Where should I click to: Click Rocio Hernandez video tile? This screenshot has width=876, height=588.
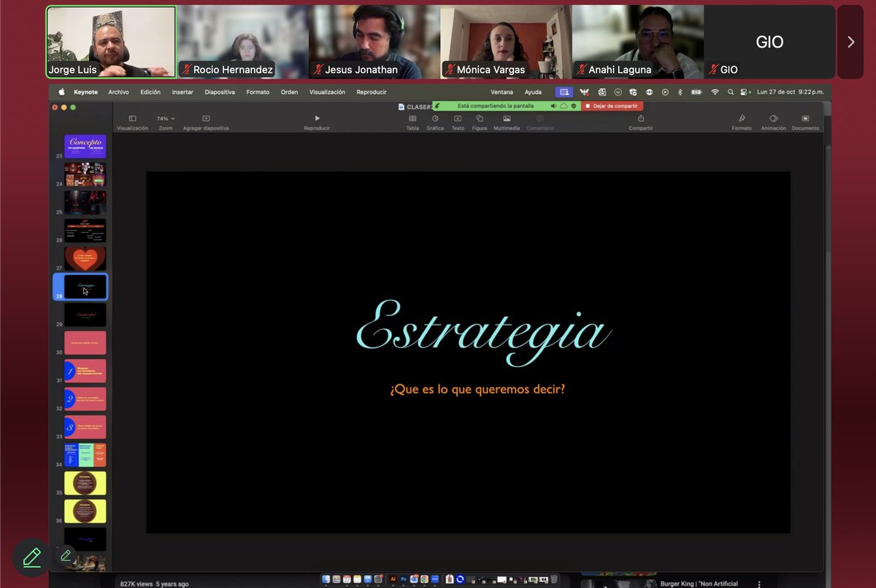(x=243, y=42)
